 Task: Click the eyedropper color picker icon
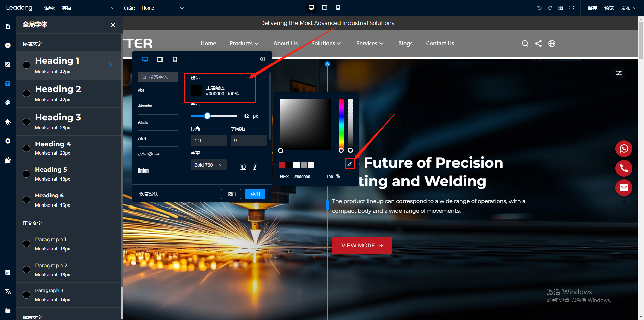click(350, 164)
